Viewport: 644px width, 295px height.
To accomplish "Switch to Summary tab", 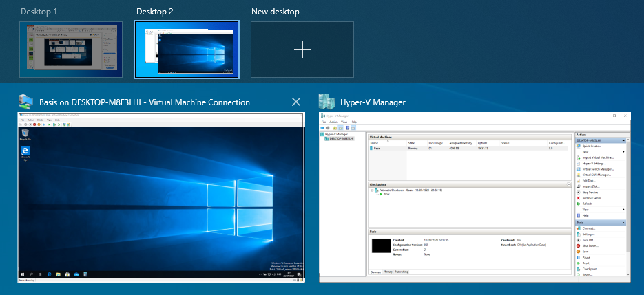I will click(x=376, y=272).
